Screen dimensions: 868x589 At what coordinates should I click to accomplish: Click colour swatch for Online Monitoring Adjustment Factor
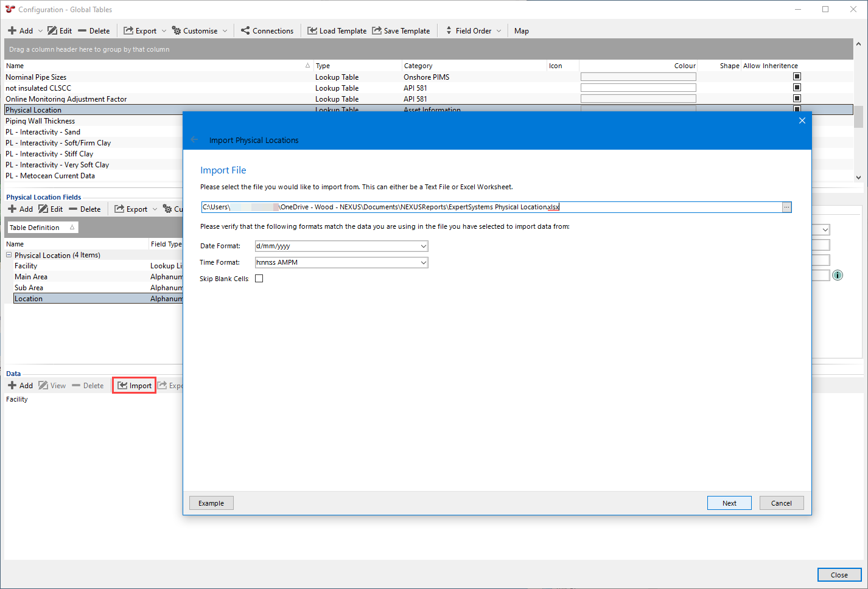click(638, 99)
